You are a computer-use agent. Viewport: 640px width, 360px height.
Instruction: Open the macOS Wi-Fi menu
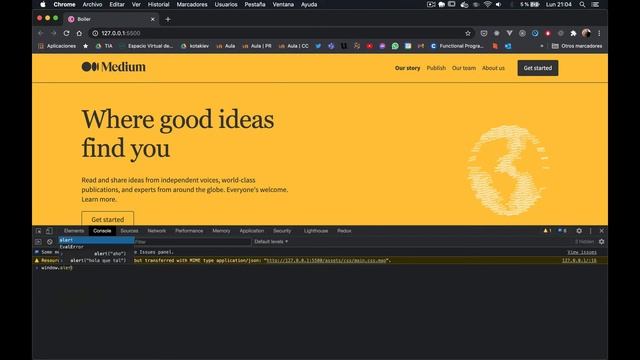click(487, 4)
